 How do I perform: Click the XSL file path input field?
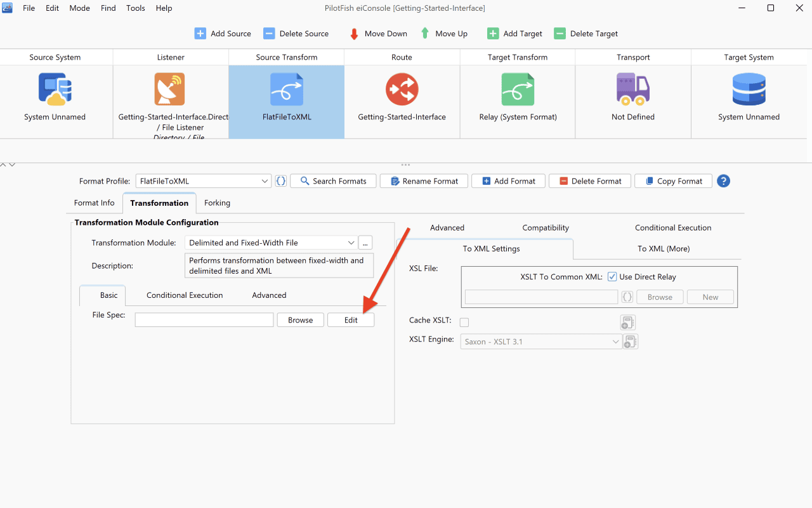[x=541, y=297]
